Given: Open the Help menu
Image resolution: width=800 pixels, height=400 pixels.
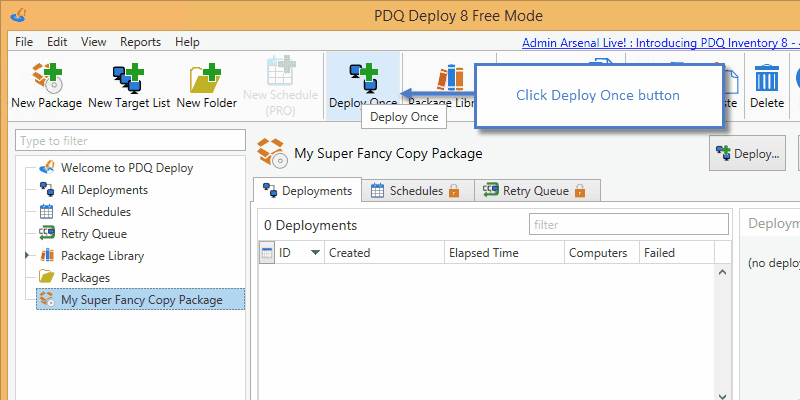Looking at the screenshot, I should click(187, 42).
